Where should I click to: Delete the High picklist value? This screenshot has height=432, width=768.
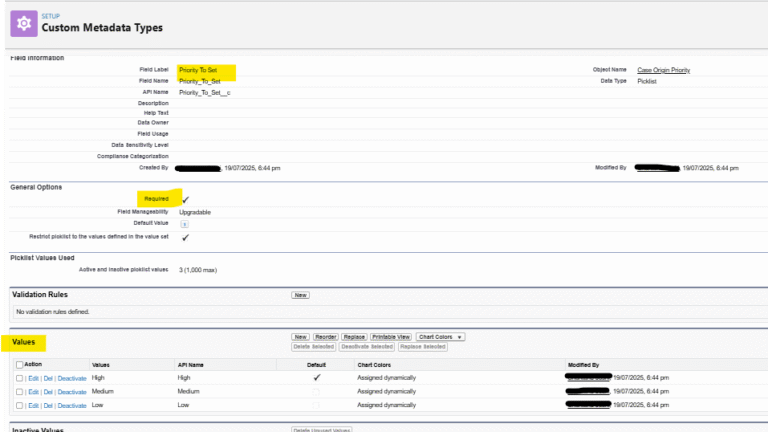pos(48,379)
